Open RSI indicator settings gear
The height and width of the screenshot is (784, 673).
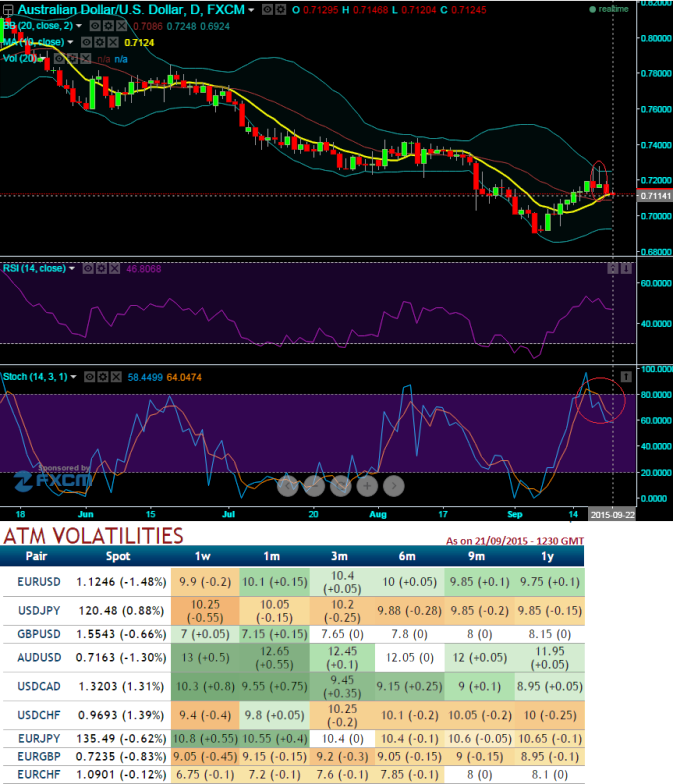point(103,269)
